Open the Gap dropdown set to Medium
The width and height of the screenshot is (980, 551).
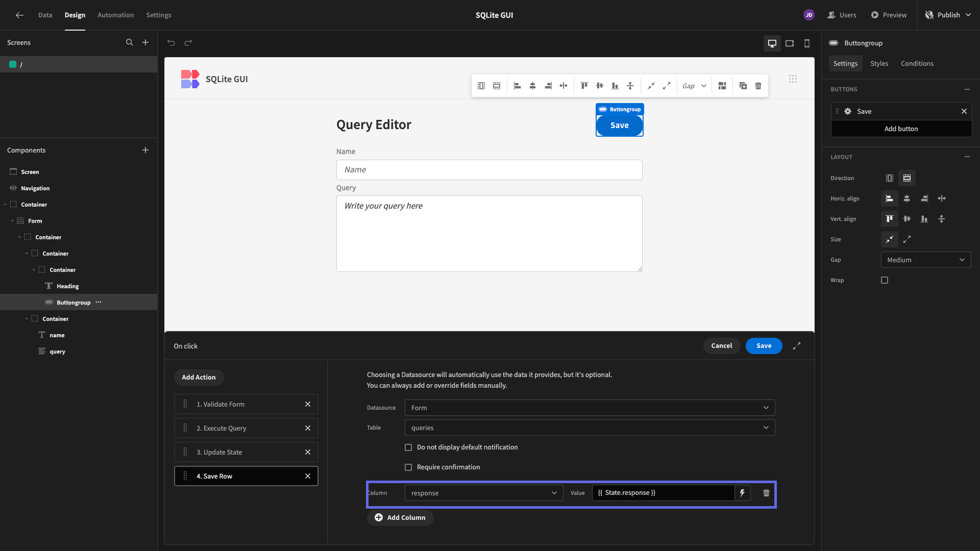coord(926,260)
